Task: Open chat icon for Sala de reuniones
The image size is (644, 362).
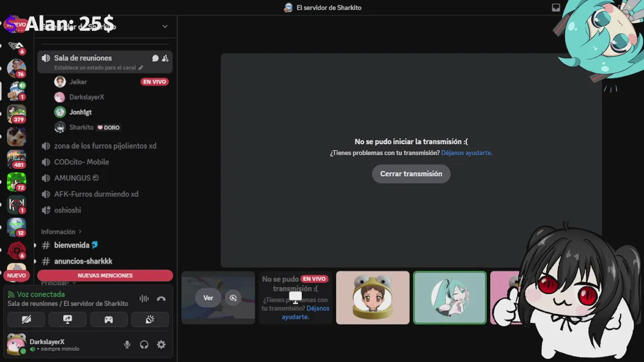Action: (x=155, y=58)
